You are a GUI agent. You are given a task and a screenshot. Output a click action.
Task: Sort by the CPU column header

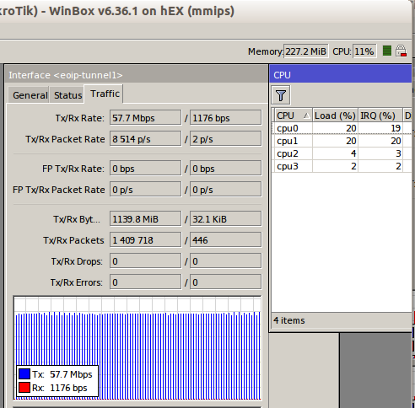(293, 116)
